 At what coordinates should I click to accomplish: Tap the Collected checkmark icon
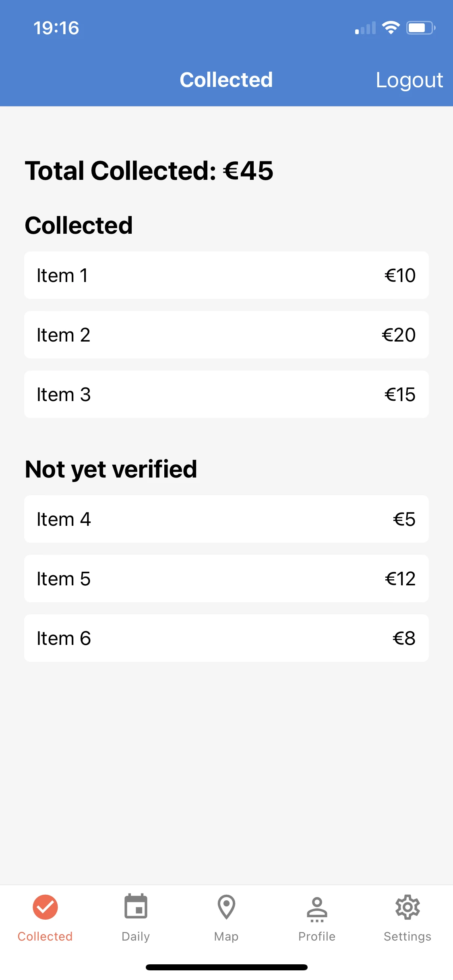(45, 907)
